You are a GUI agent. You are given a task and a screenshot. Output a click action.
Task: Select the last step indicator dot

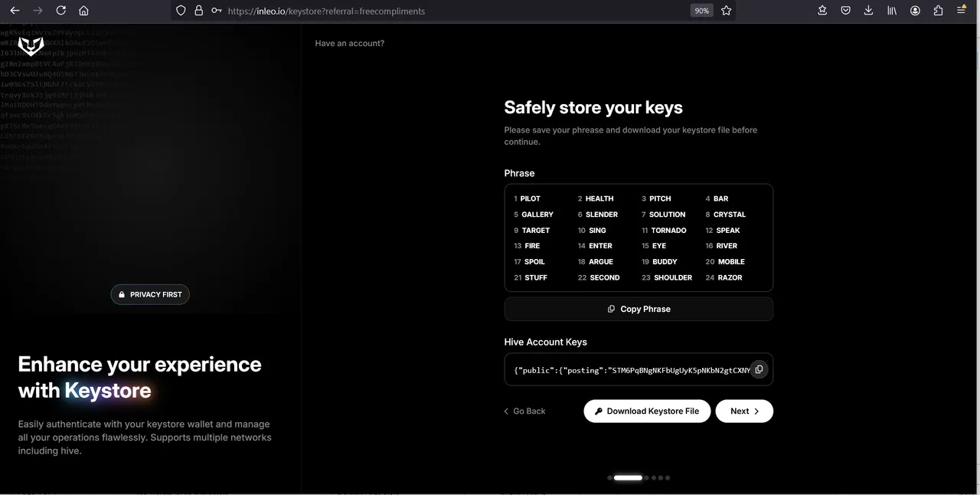click(668, 477)
